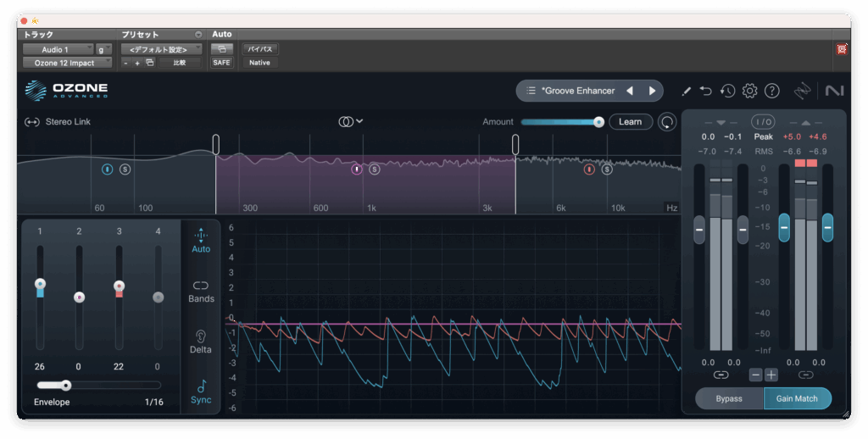
Task: Select next preset with right arrow
Action: 652,91
